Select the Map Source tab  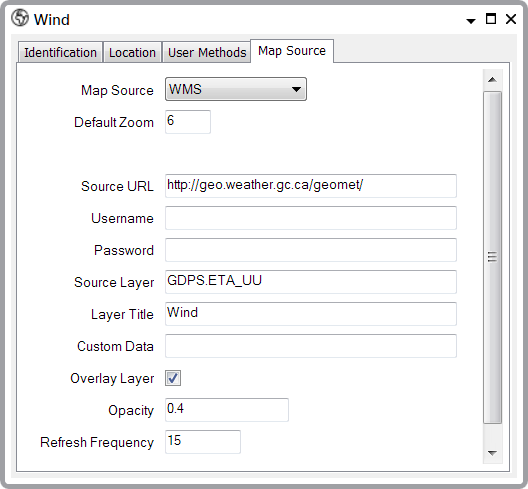292,51
